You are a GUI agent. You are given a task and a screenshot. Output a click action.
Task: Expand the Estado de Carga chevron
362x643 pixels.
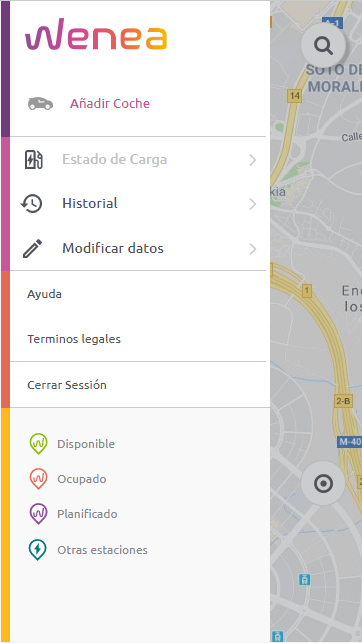click(253, 160)
